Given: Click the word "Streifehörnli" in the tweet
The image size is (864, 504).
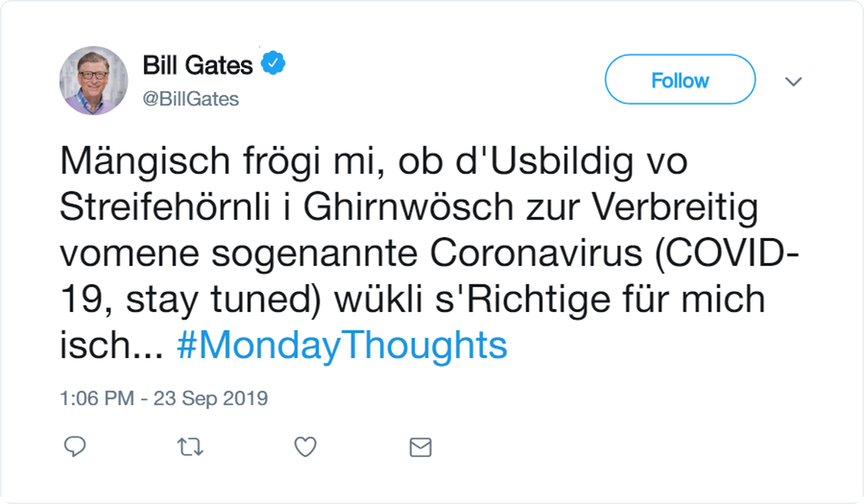Looking at the screenshot, I should point(165,207).
